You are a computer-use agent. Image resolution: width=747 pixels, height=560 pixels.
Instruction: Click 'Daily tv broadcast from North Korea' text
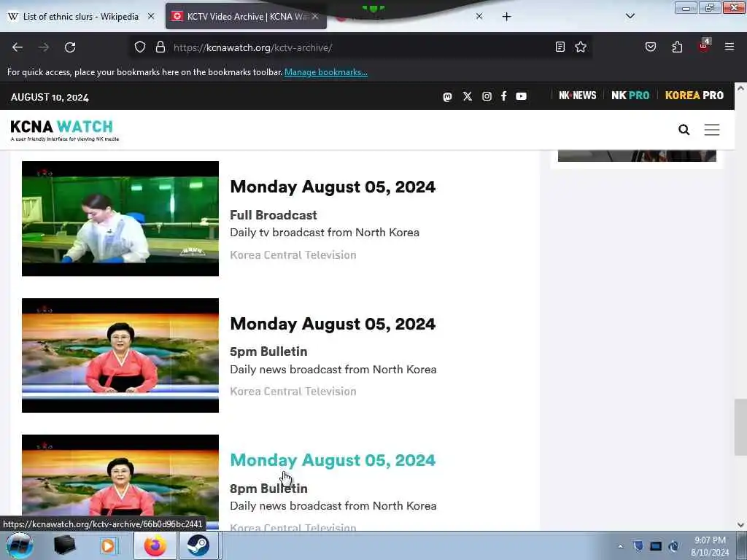pos(325,233)
